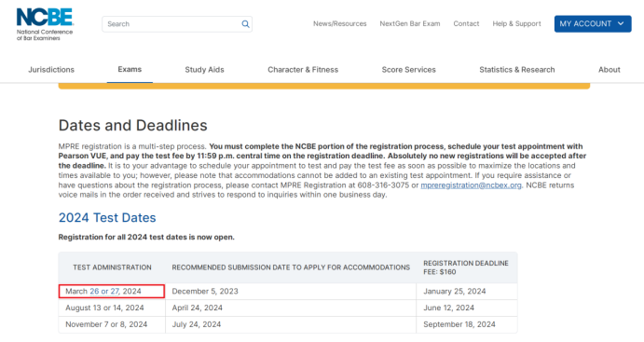Click the mpreregistration@ncbex.org email link

pyautogui.click(x=471, y=185)
